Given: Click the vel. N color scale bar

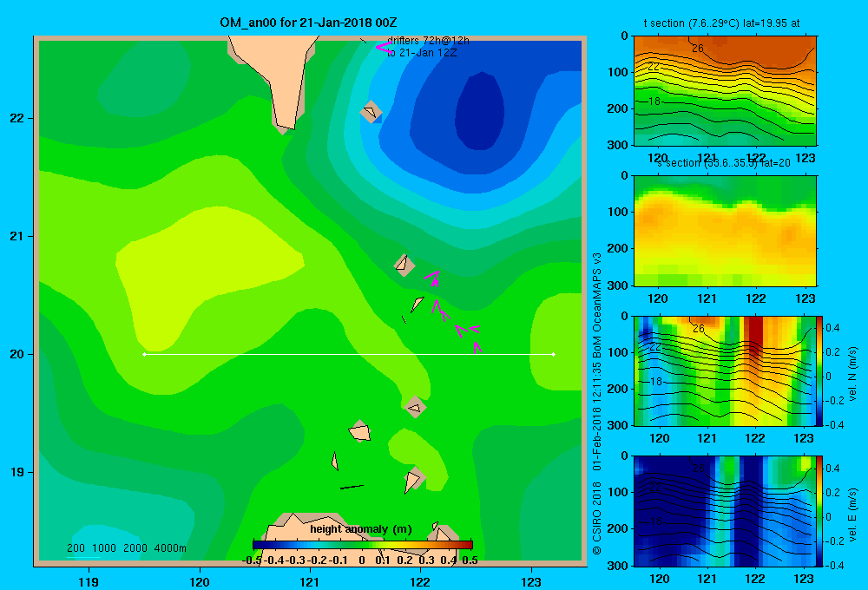Looking at the screenshot, I should (x=820, y=370).
